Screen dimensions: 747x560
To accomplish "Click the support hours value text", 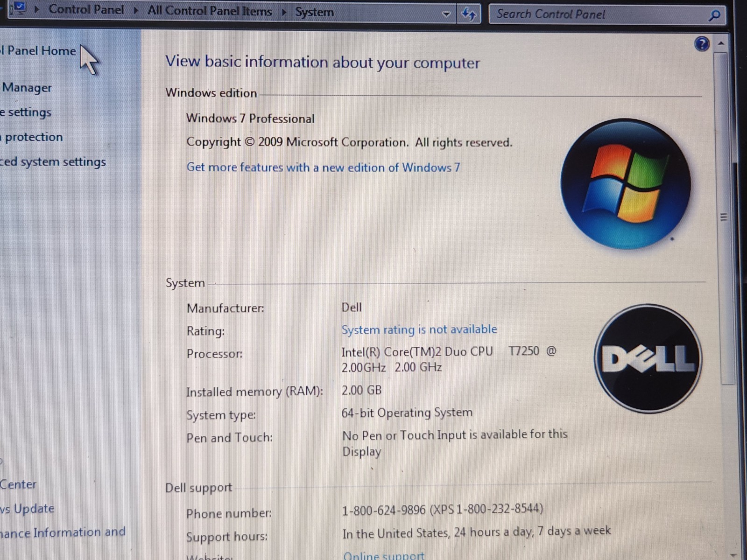I will pyautogui.click(x=476, y=532).
